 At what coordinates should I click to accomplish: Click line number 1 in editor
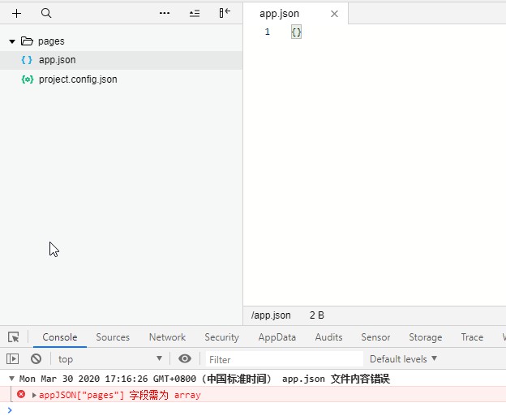pos(268,32)
